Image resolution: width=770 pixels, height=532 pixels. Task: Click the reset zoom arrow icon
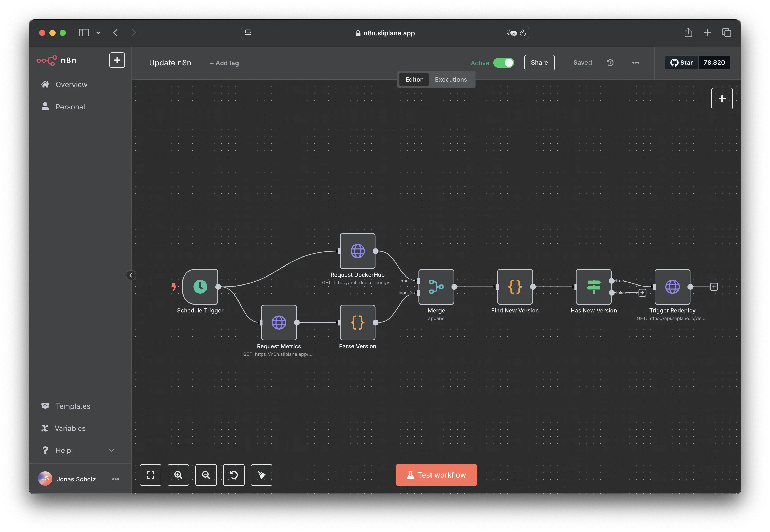(234, 475)
